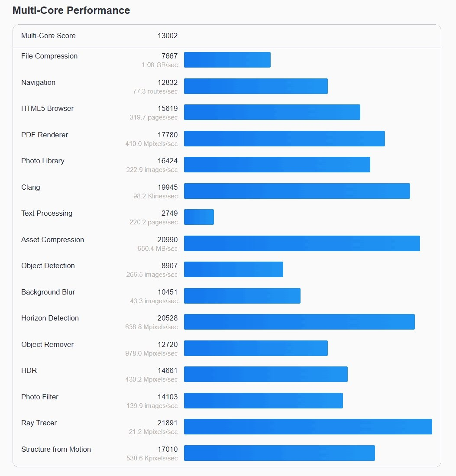
Task: Click the Object Remover 978.0 Mpixels/sec text
Action: point(152,353)
